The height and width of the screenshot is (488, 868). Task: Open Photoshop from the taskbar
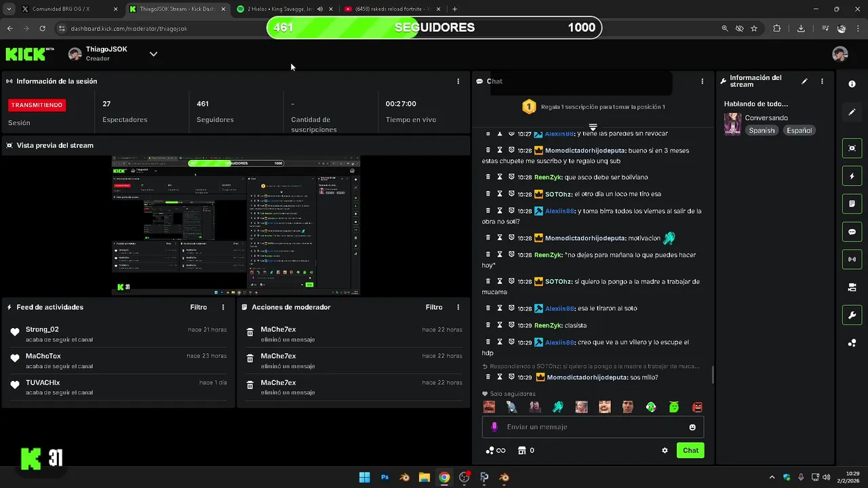[384, 477]
